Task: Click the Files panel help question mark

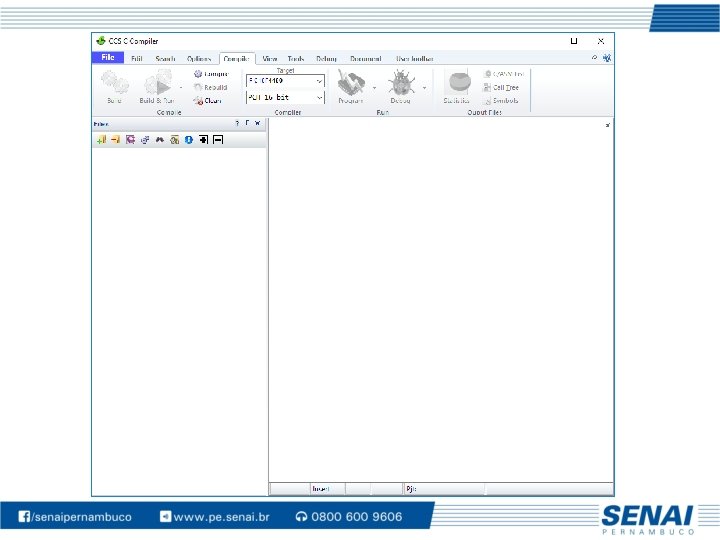Action: [237, 123]
